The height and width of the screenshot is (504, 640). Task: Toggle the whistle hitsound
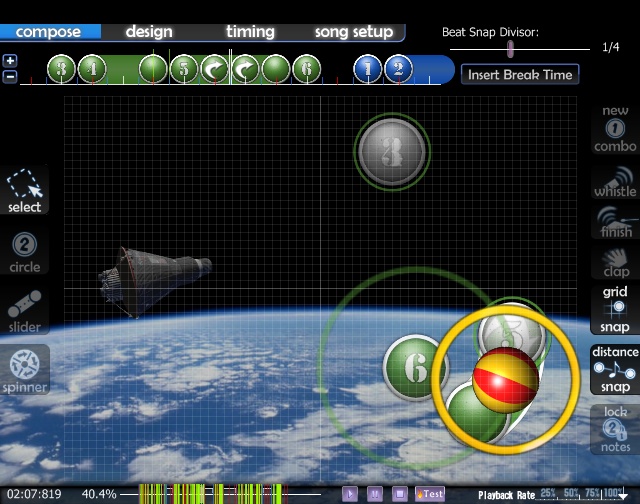[x=615, y=182]
